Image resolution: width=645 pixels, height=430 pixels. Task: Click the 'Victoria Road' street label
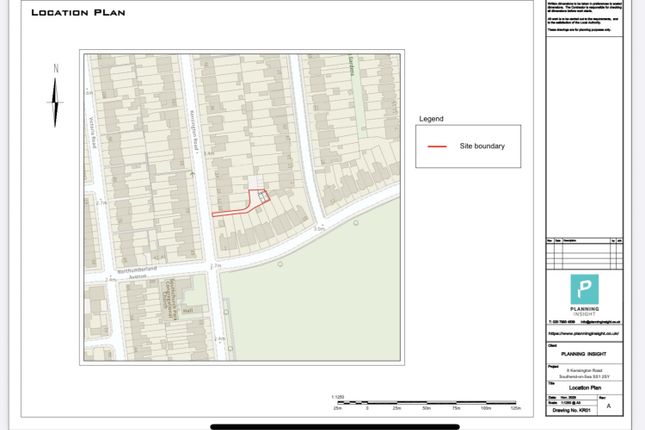tap(93, 131)
